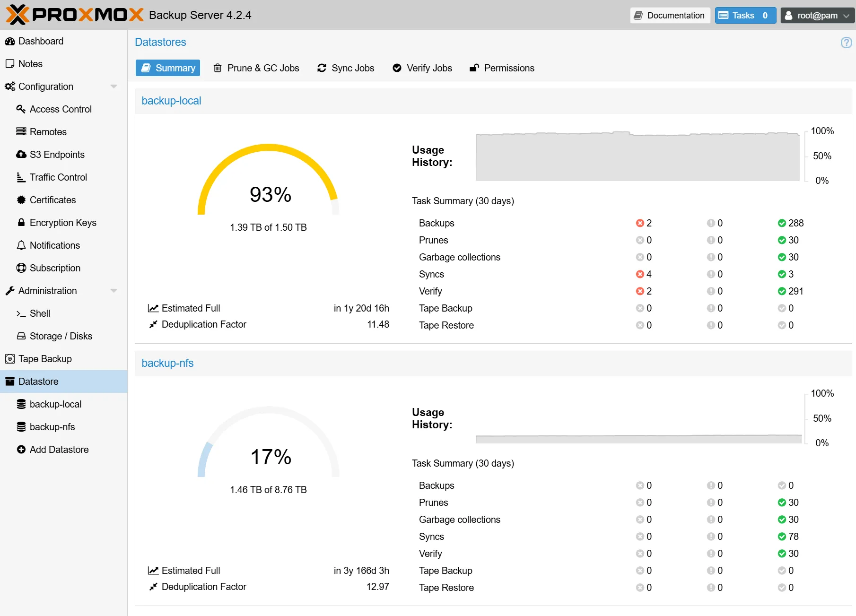Switch to the Summary tab
The width and height of the screenshot is (856, 616).
168,68
